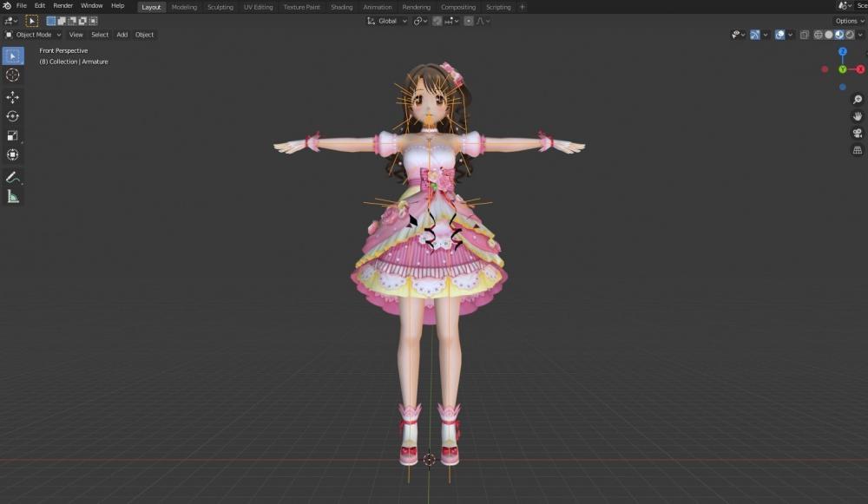Open the object visibility and selectability dropdown
Viewport: 868px width, 504px height.
738,35
